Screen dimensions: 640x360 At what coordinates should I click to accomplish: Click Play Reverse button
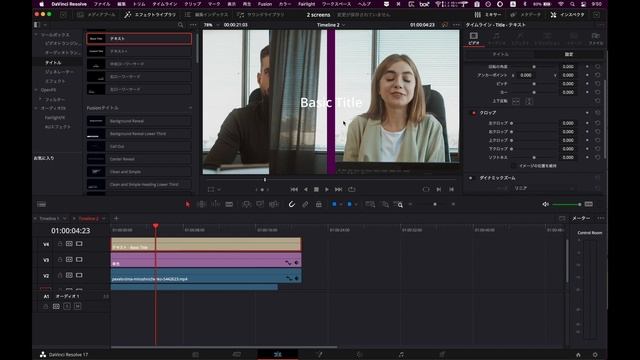click(305, 189)
